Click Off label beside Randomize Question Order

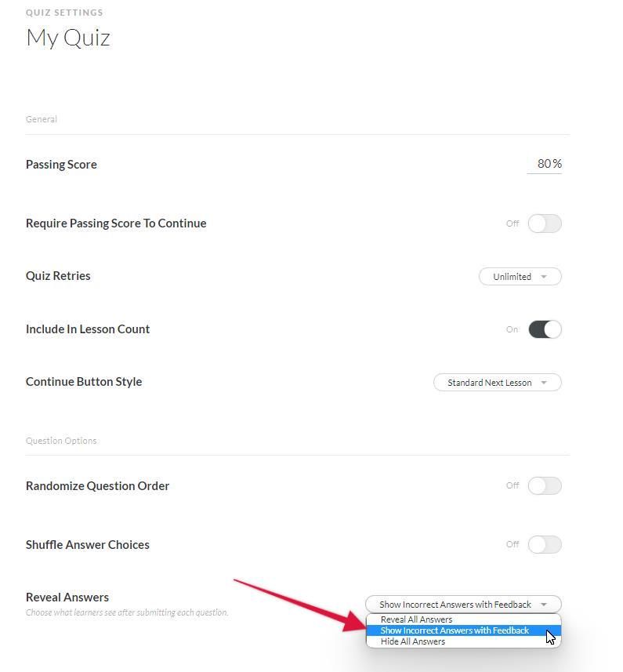click(513, 486)
